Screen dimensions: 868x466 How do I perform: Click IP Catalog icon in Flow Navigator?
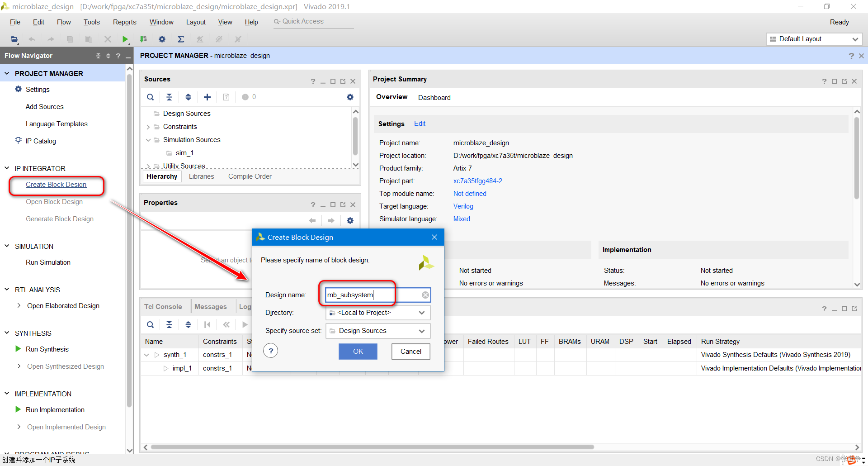coord(18,140)
